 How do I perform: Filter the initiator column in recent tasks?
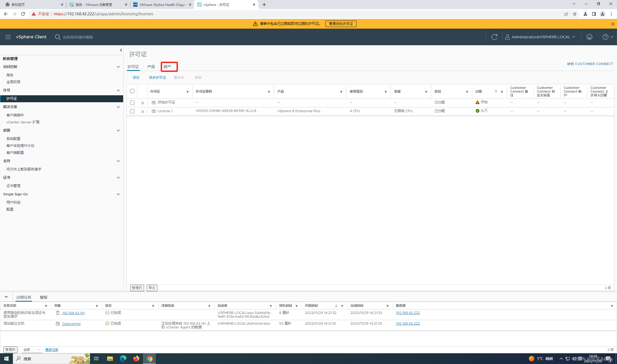[271, 306]
